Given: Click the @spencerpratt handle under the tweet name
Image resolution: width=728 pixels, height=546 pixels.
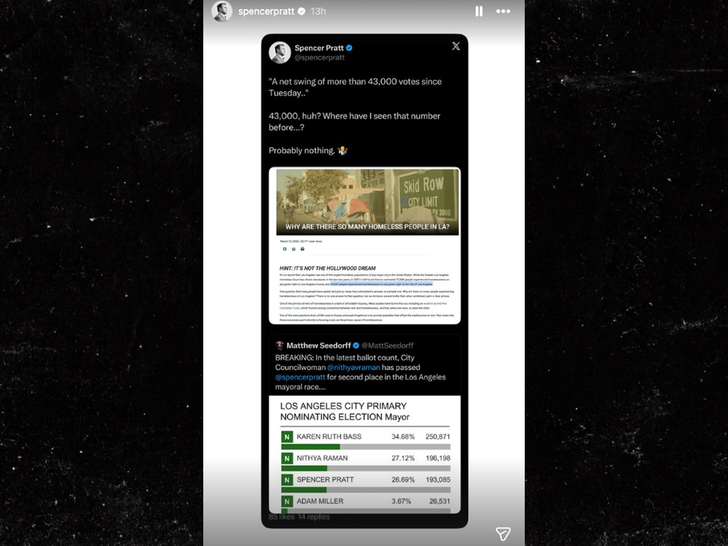Looking at the screenshot, I should [319, 58].
